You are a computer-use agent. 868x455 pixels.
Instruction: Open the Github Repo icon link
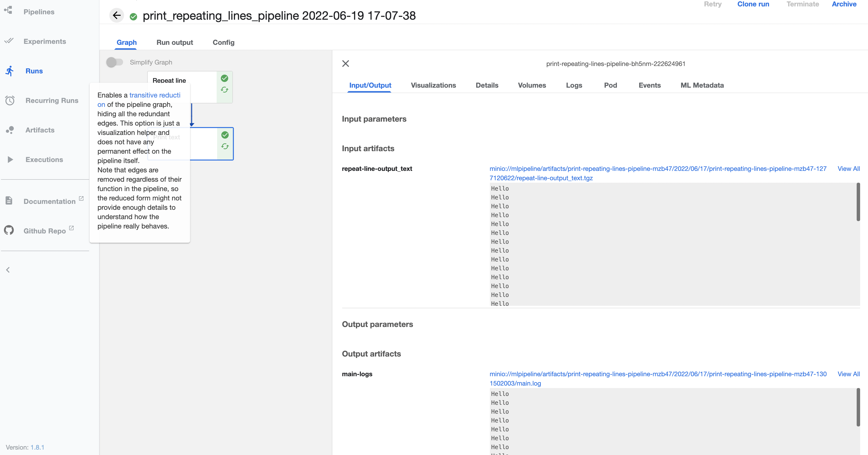click(x=9, y=230)
